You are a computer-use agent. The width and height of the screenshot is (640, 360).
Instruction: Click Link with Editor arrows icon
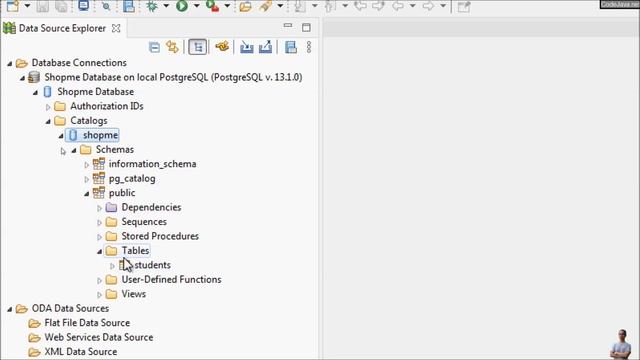(x=172, y=47)
